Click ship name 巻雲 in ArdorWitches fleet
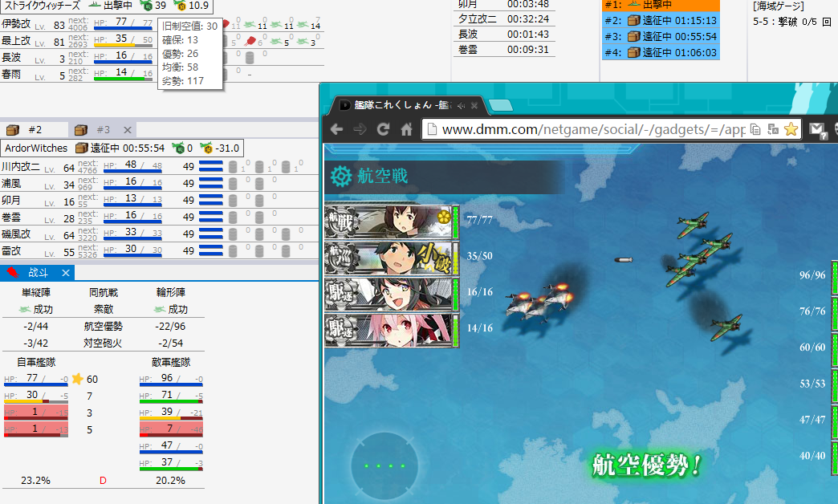This screenshot has height=504, width=838. coord(11,217)
